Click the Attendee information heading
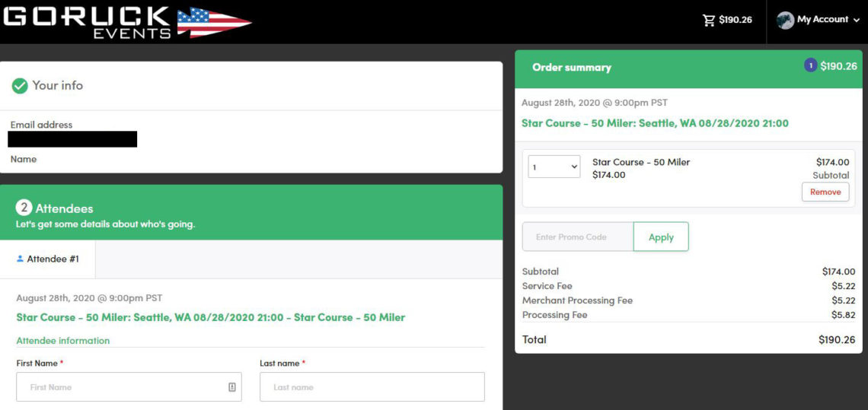Screen dimensions: 868x410 63,341
